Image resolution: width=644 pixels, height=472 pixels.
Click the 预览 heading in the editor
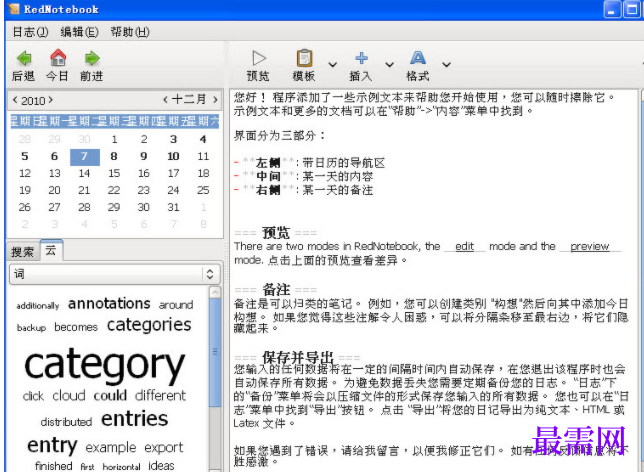click(276, 233)
